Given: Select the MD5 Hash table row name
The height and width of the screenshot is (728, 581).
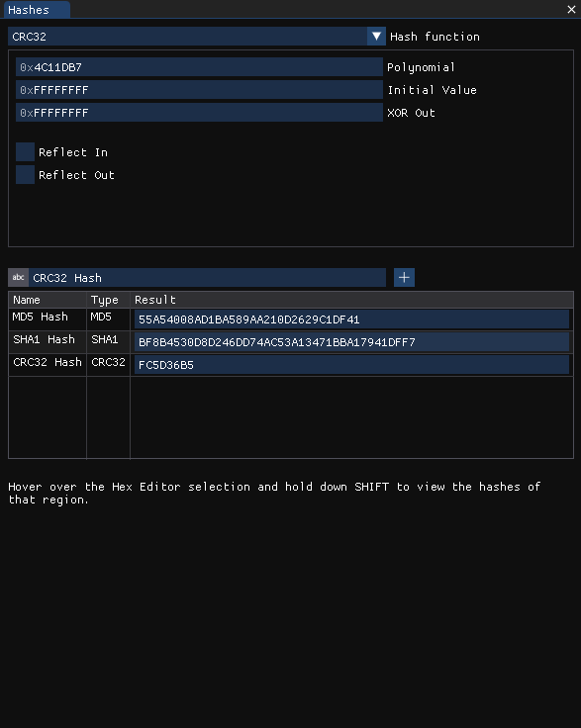Looking at the screenshot, I should (x=41, y=317).
